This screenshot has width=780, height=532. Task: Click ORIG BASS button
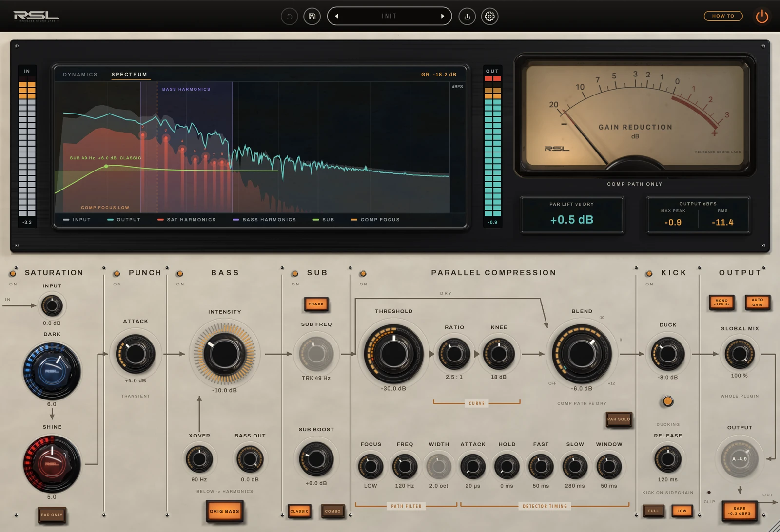(x=224, y=512)
